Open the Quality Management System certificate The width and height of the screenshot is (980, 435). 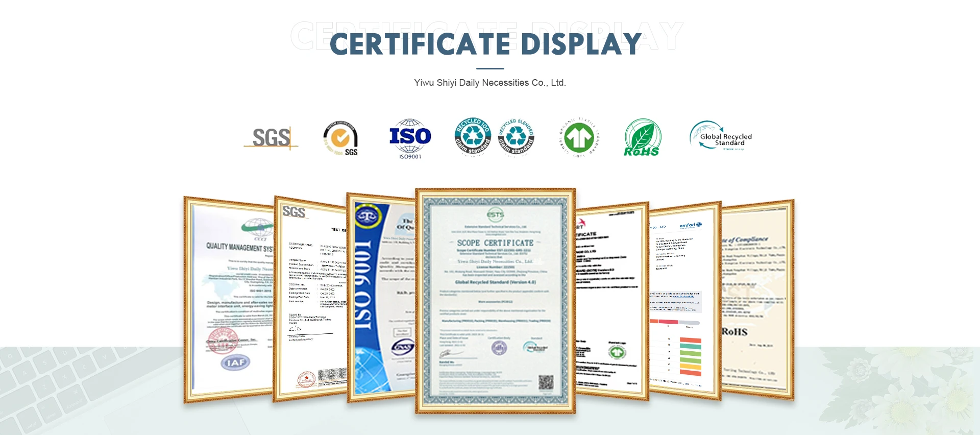(x=229, y=299)
